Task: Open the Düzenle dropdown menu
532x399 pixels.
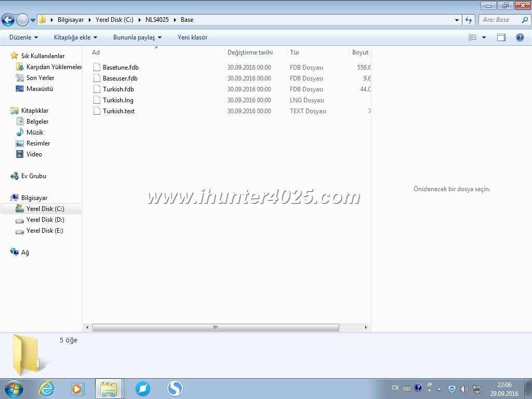Action: (x=23, y=37)
